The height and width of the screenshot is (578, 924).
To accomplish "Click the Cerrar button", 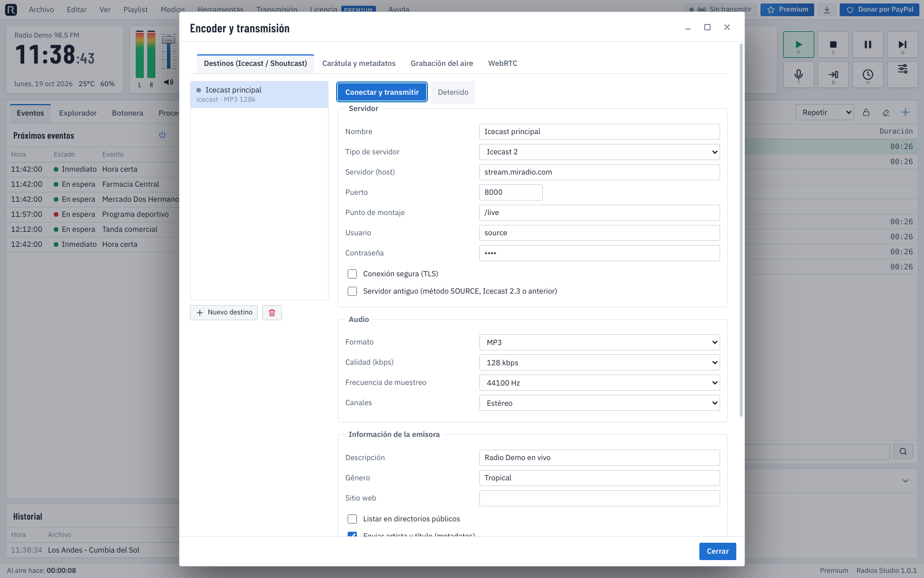I will coord(717,551).
